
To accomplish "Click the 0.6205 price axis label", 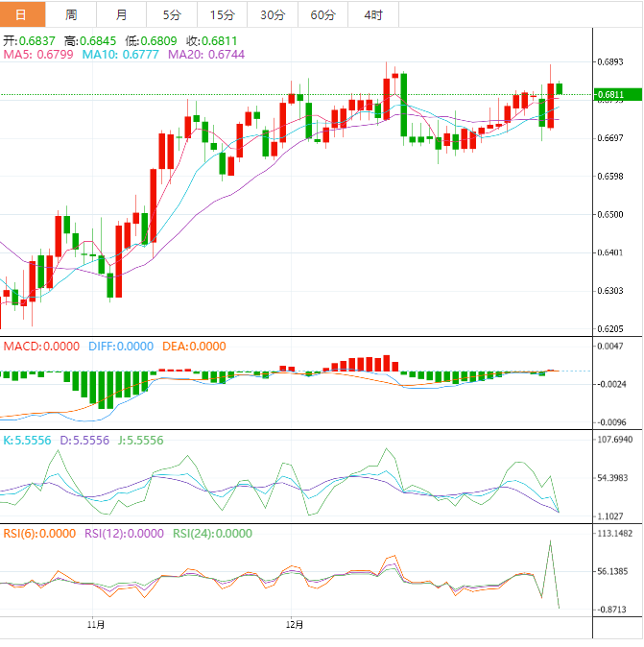I will click(610, 329).
